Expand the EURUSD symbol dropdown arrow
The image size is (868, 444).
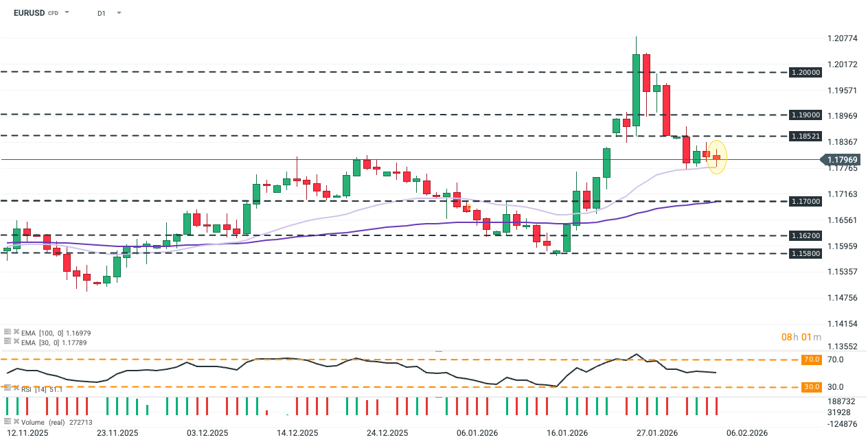click(67, 13)
